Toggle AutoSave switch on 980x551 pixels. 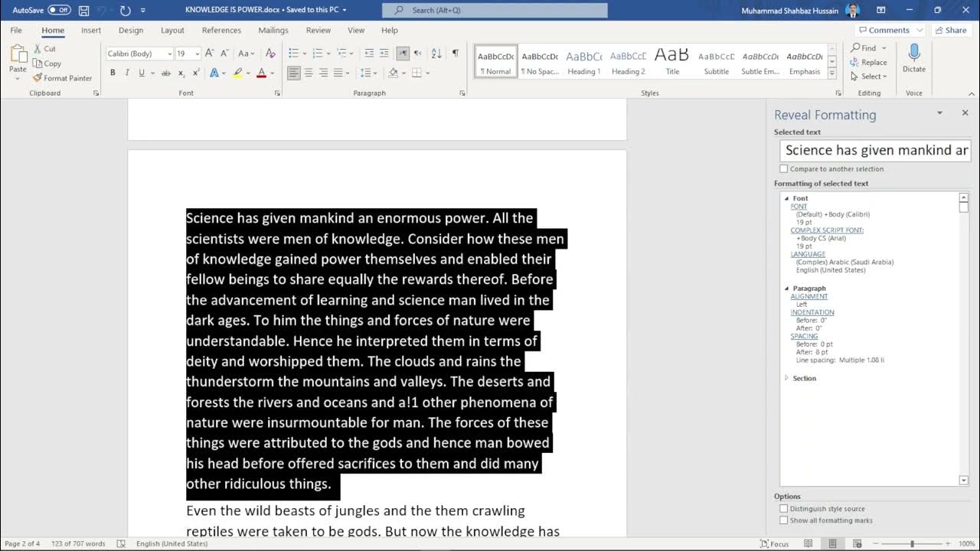(59, 10)
